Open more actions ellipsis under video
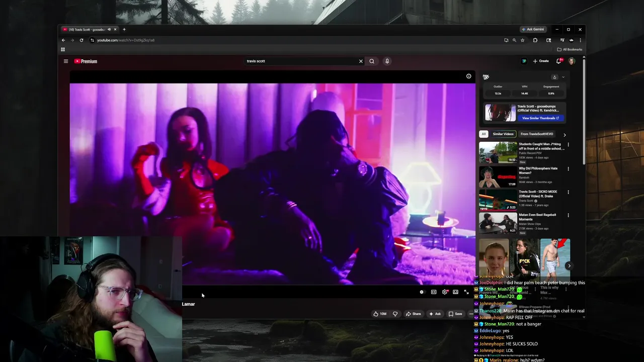The height and width of the screenshot is (362, 644). (471, 314)
